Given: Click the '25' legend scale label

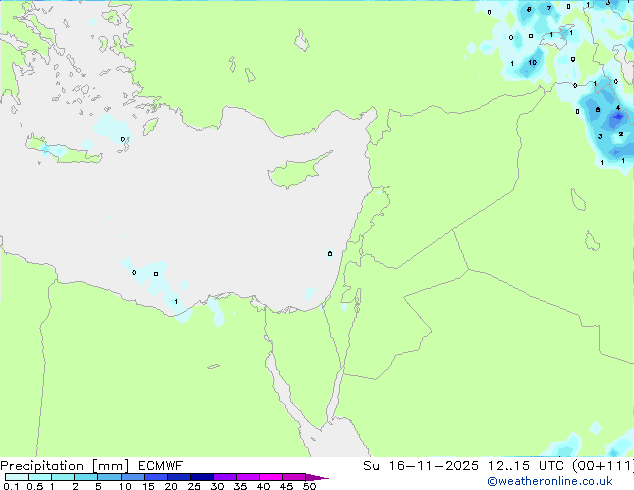Looking at the screenshot, I should point(194,486).
